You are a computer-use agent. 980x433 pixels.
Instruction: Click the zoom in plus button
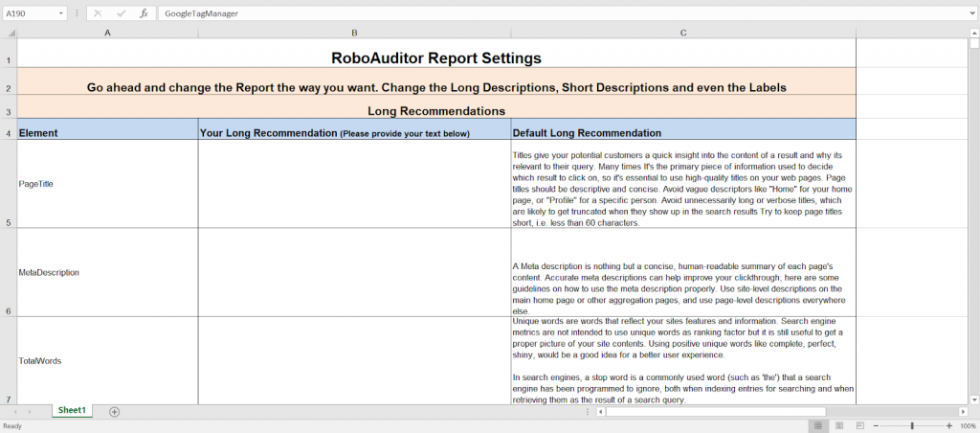(949, 425)
